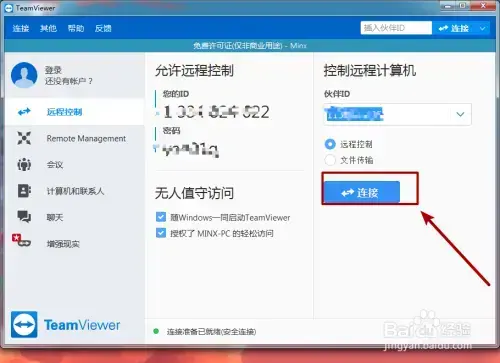Click the 登录 sign-in link
The height and width of the screenshot is (363, 500).
(x=53, y=70)
